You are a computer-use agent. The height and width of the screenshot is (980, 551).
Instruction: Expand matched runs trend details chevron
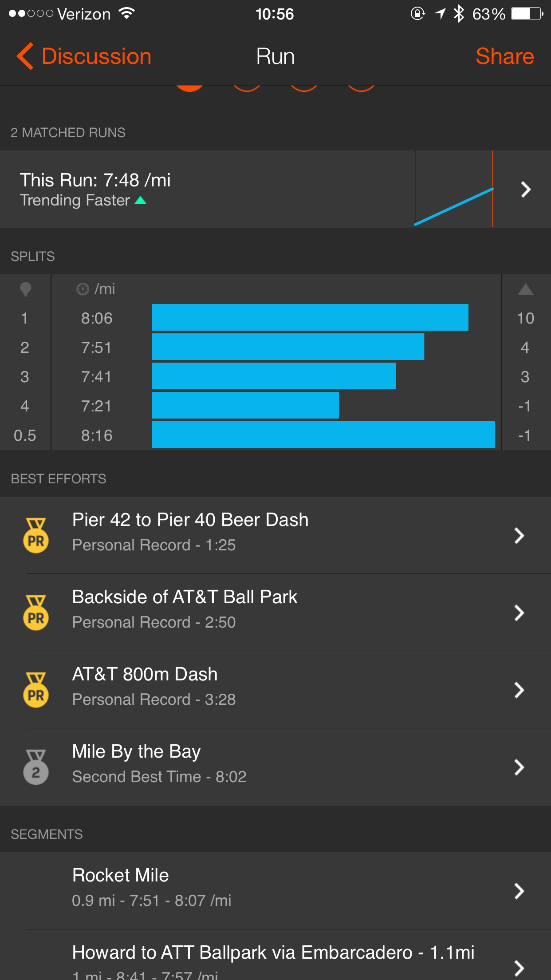[x=526, y=190]
